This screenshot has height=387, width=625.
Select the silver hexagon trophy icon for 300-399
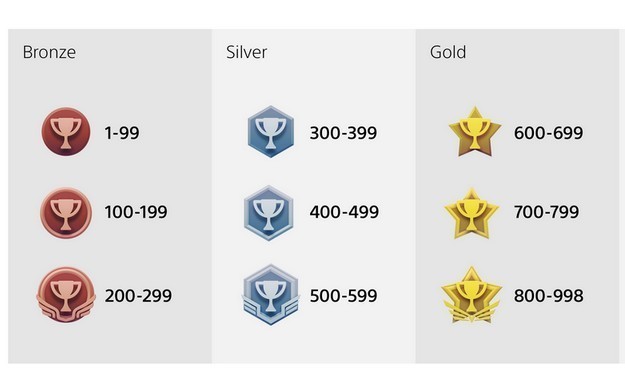(271, 132)
